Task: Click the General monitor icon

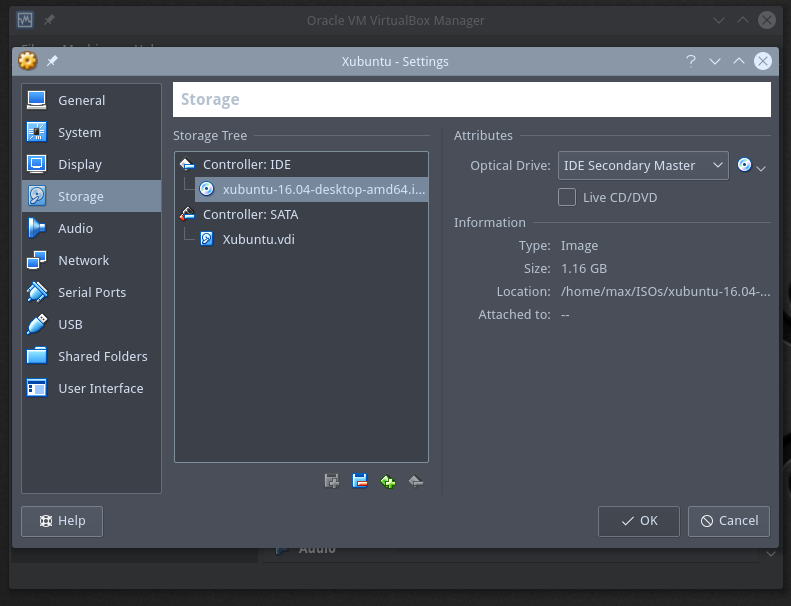Action: point(37,100)
